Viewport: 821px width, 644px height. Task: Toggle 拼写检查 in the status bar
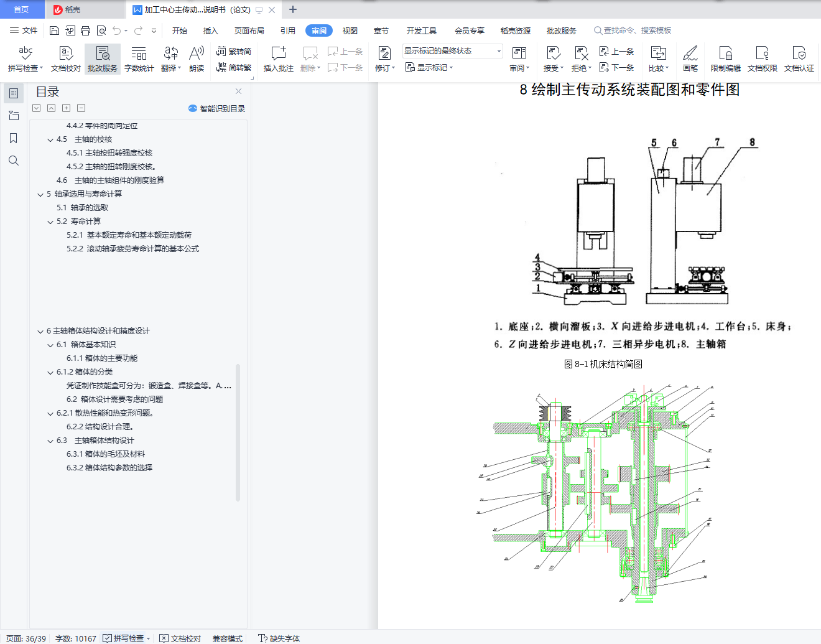point(123,638)
